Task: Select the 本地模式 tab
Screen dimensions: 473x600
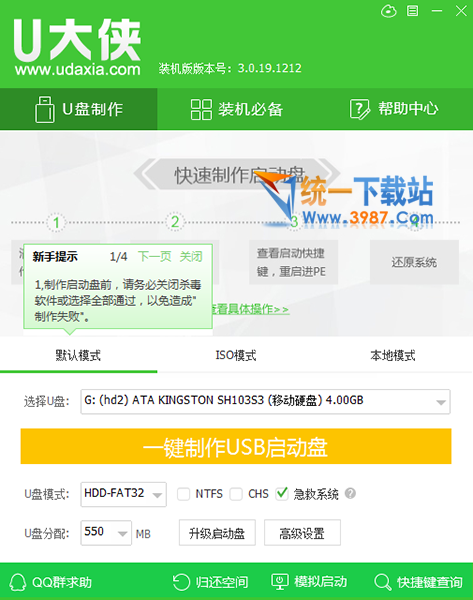Action: [x=393, y=355]
